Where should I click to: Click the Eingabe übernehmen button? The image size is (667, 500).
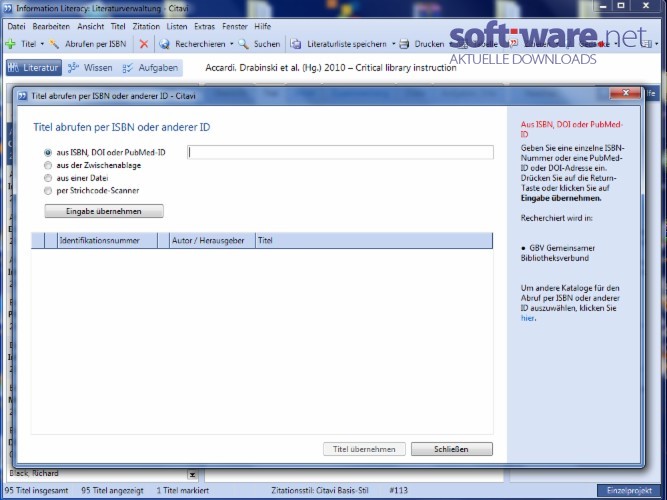[104, 211]
